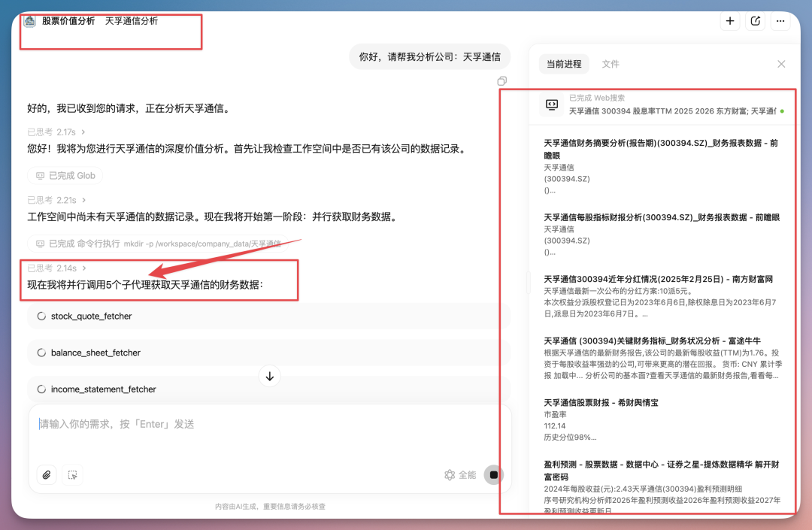
Task: Open a new conversation with the plus icon
Action: [730, 20]
